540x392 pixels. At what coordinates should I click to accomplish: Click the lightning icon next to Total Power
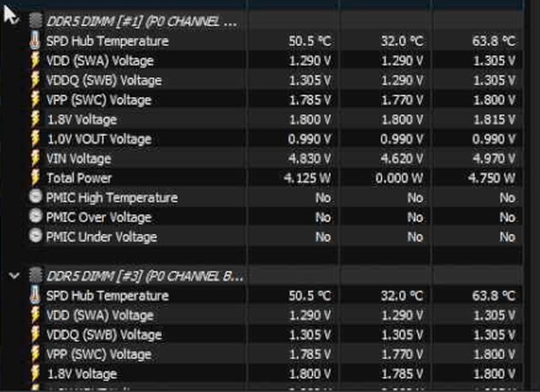pos(35,178)
